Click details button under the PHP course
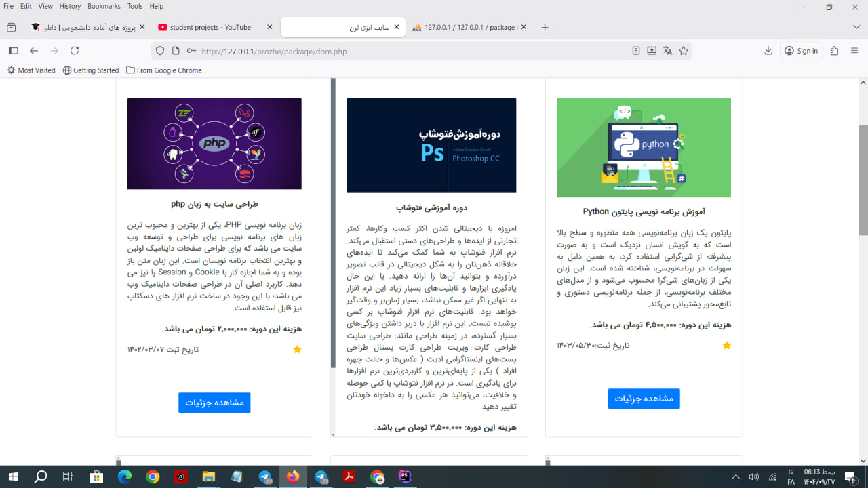This screenshot has height=488, width=868. 214,403
